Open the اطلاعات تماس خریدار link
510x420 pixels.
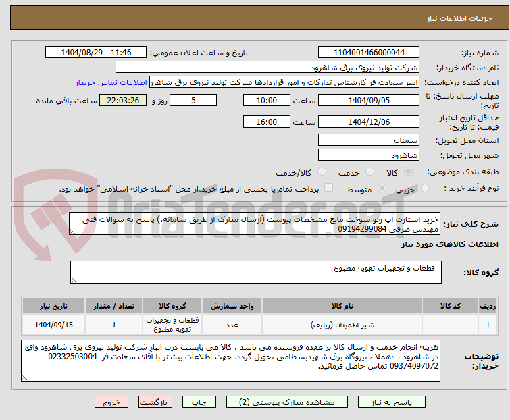[111, 82]
